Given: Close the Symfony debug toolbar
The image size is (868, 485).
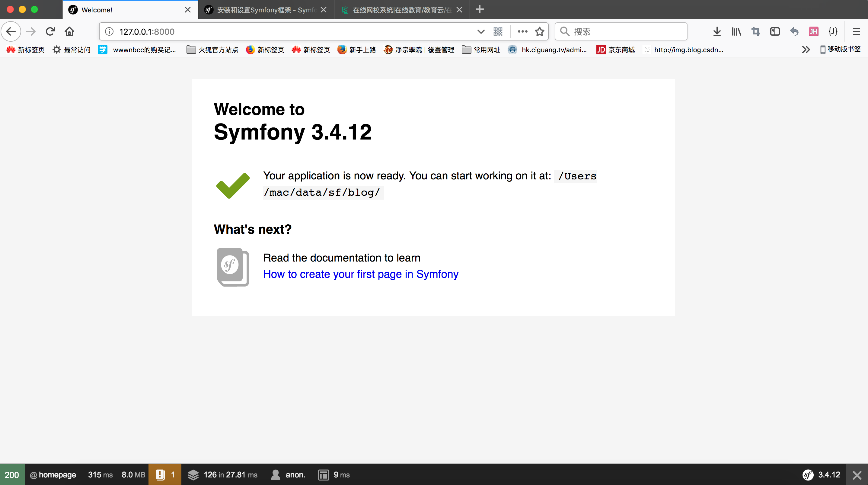Looking at the screenshot, I should (857, 475).
